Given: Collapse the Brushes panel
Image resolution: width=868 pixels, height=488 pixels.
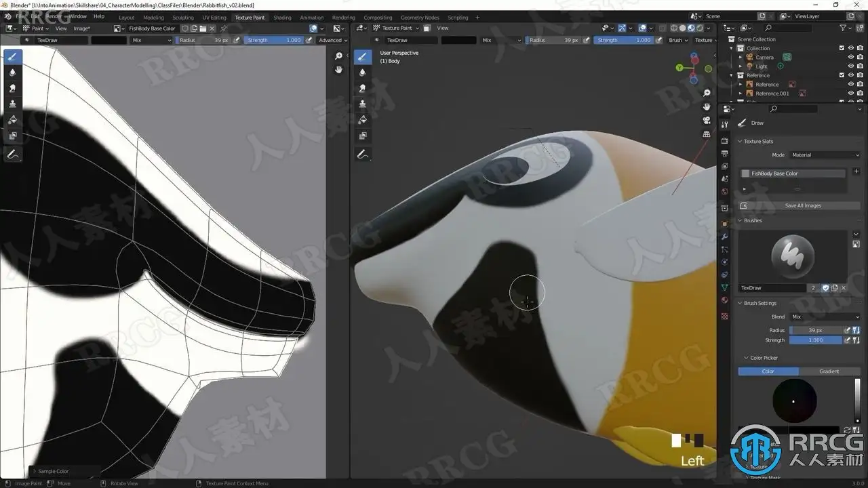Looking at the screenshot, I should (740, 221).
